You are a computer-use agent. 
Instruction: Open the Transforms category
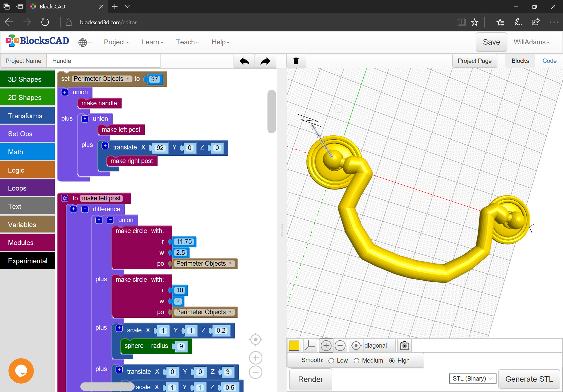coord(27,116)
